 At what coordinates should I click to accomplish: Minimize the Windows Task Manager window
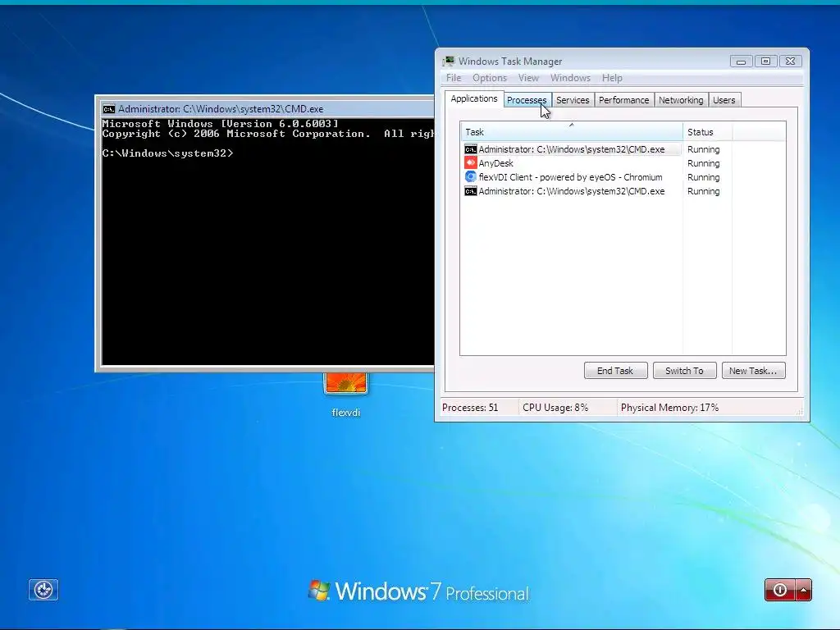pos(741,61)
